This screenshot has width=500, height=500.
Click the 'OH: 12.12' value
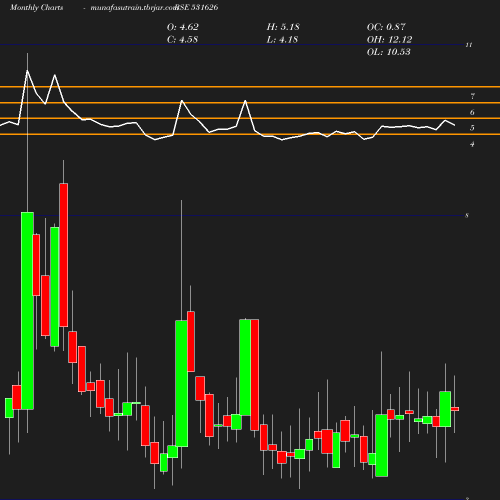389,40
